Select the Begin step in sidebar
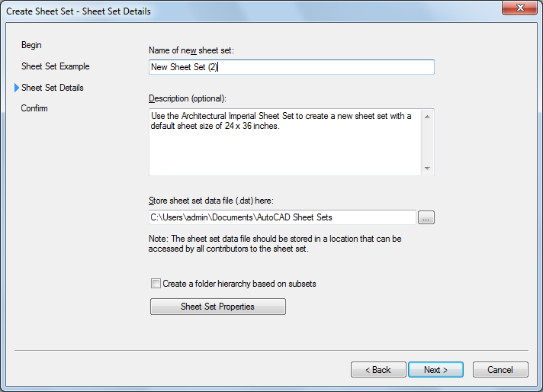The height and width of the screenshot is (392, 543). pos(31,46)
